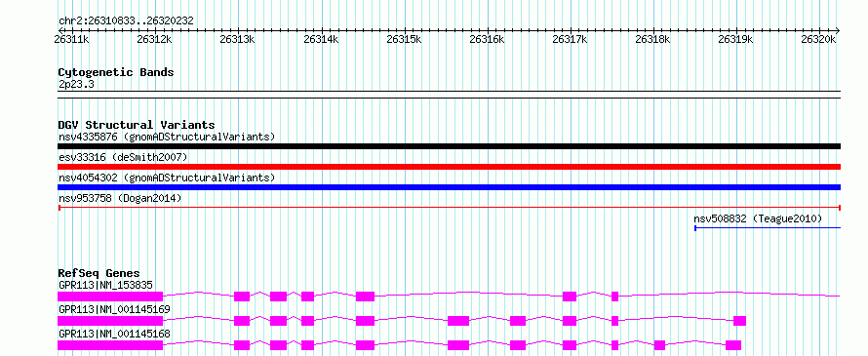Viewport: 868px width, 356px height.
Task: Click the Cytogenetic Bands track heading
Action: (x=116, y=72)
